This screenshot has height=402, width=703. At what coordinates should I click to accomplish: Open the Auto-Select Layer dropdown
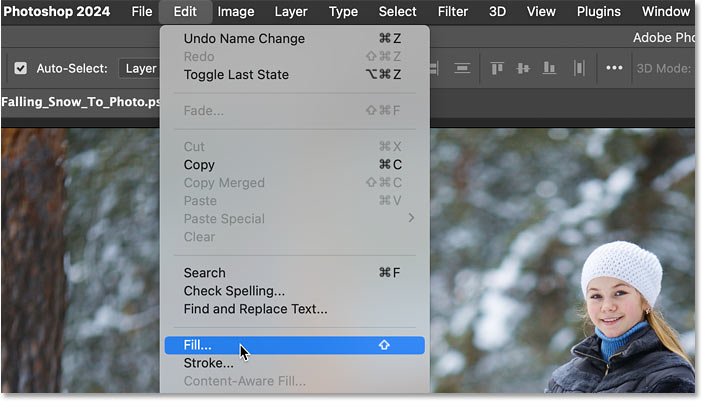(139, 68)
